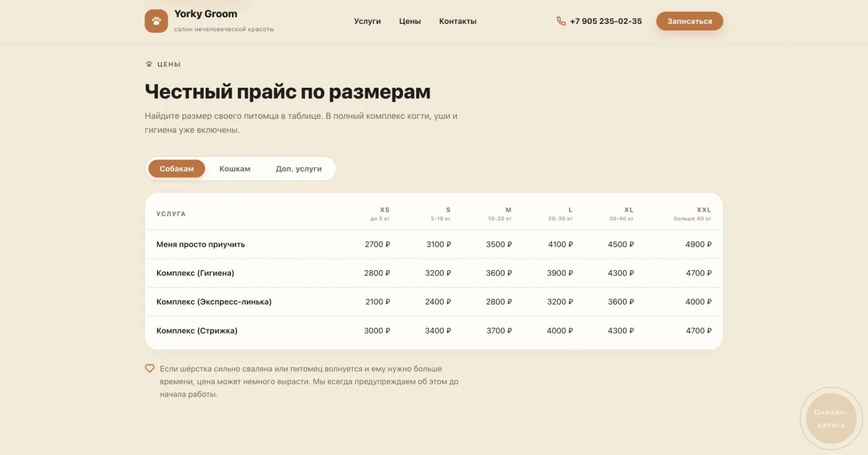868x455 pixels.
Task: Select the Собакам price tab
Action: pos(177,169)
